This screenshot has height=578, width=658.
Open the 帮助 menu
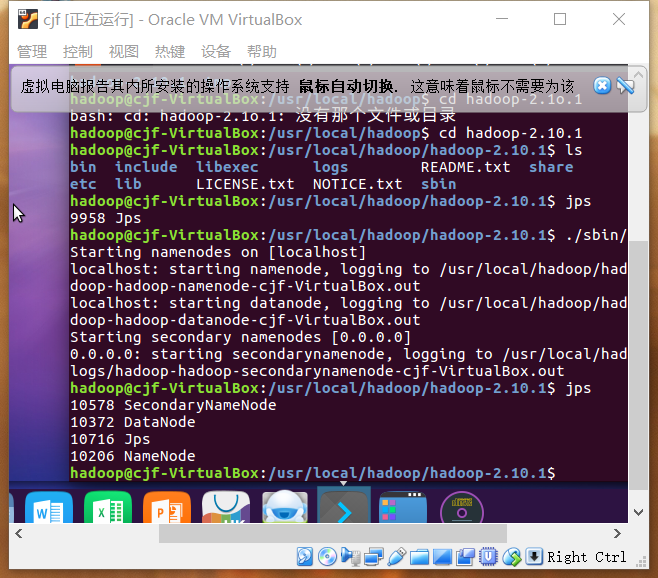coord(262,52)
